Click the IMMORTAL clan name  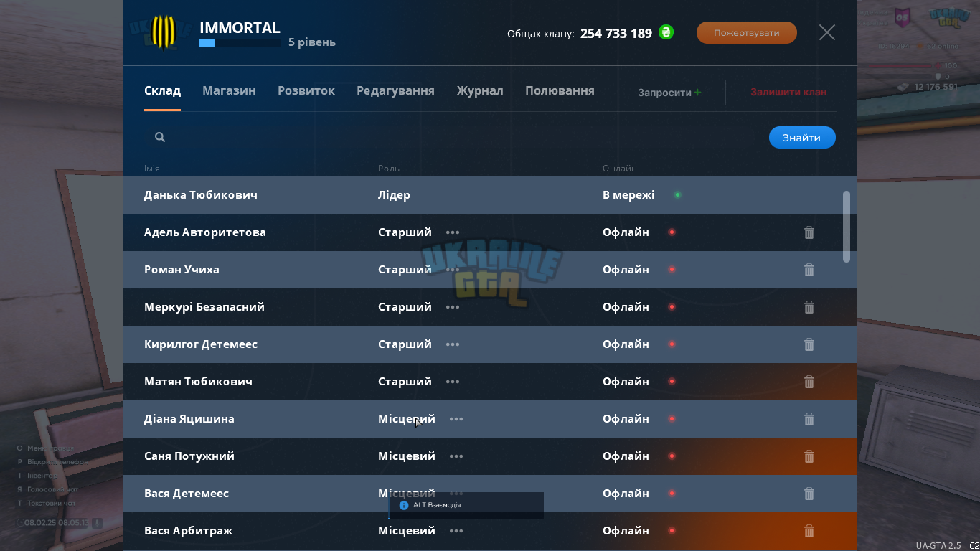click(240, 28)
